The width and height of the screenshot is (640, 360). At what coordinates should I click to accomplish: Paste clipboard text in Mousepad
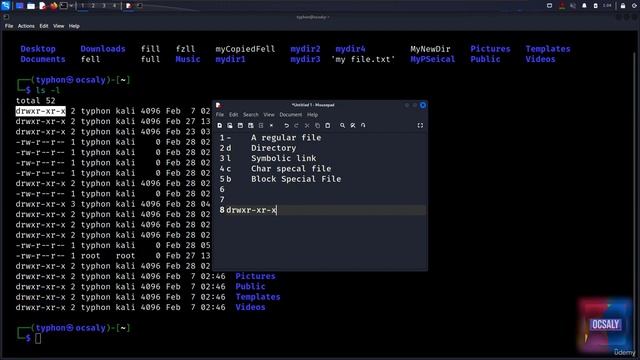[327, 125]
